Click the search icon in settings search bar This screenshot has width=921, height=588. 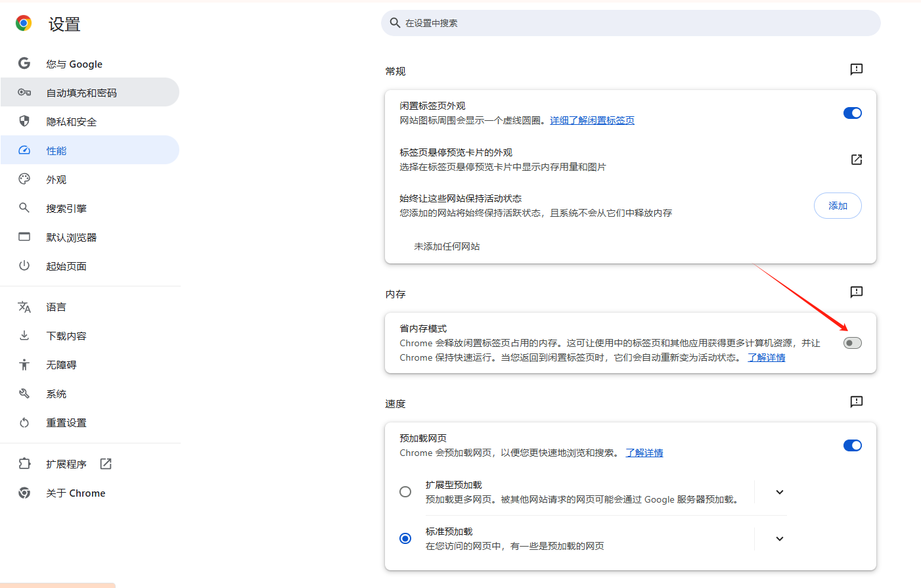[x=395, y=23]
